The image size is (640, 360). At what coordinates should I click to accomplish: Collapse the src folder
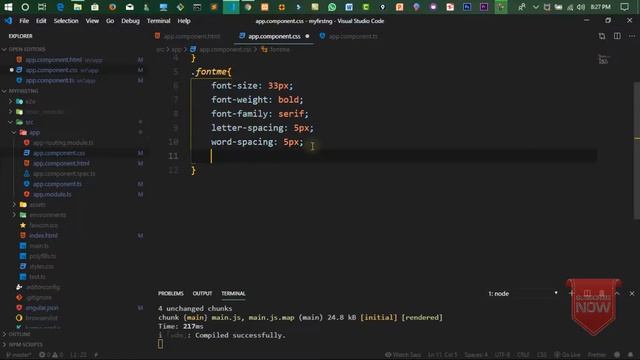[29, 122]
